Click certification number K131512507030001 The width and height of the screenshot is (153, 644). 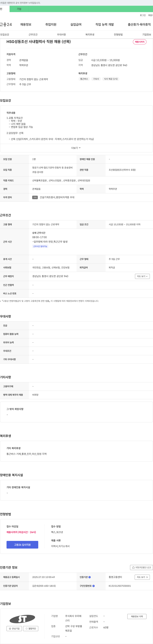pos(120,586)
